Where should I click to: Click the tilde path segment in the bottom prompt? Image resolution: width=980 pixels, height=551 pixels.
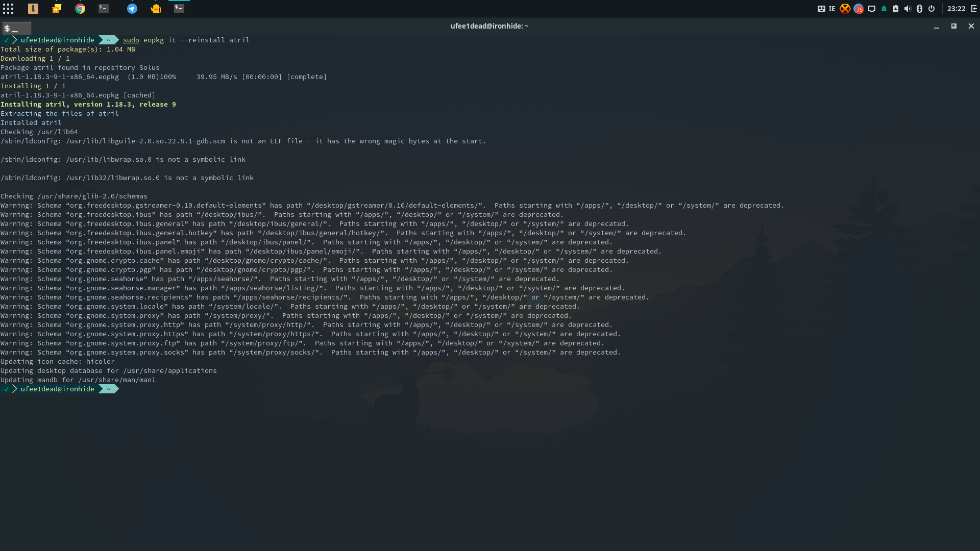click(108, 389)
